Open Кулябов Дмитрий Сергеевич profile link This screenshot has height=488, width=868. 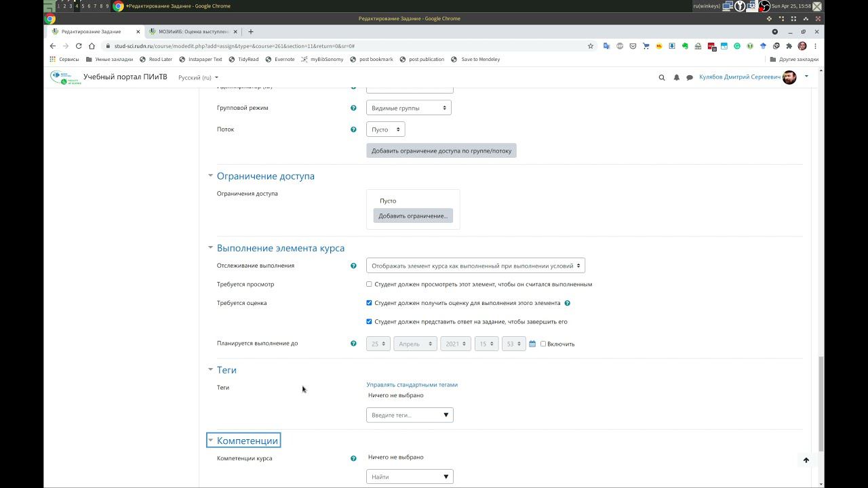740,77
